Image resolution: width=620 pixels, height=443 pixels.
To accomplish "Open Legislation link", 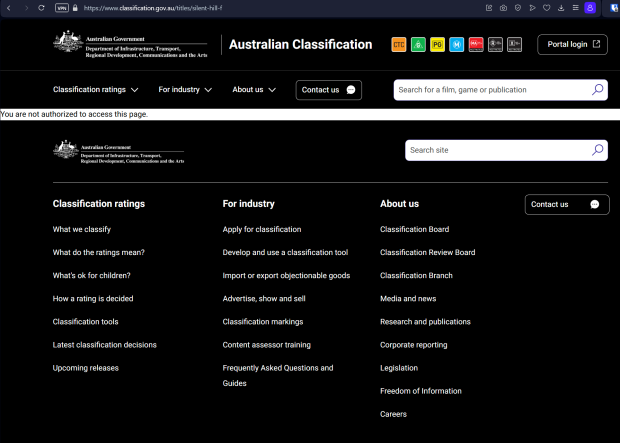I will tap(399, 368).
